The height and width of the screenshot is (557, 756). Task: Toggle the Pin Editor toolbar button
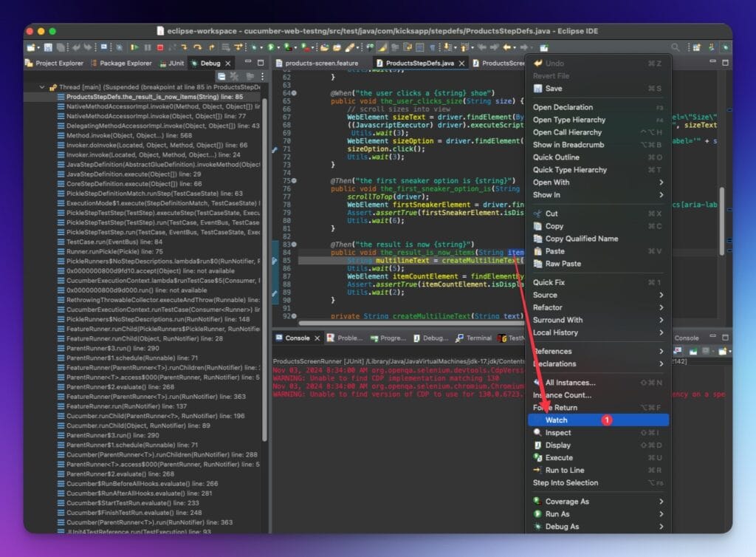pos(544,47)
